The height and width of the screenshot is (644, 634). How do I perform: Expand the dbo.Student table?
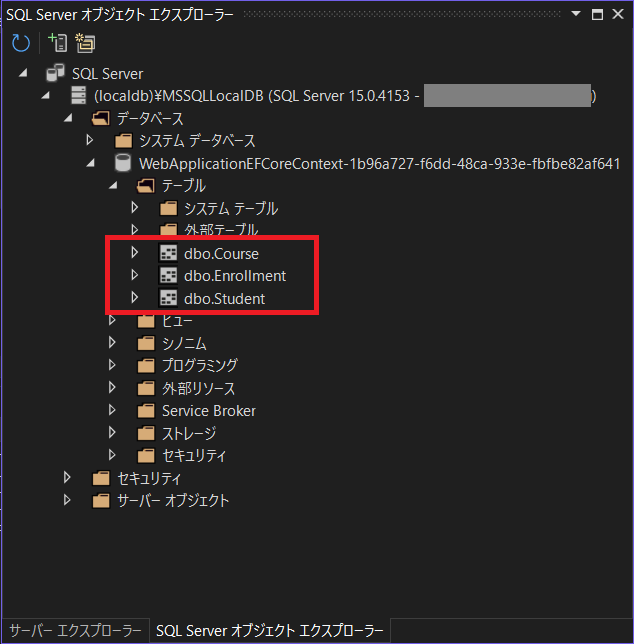135,297
